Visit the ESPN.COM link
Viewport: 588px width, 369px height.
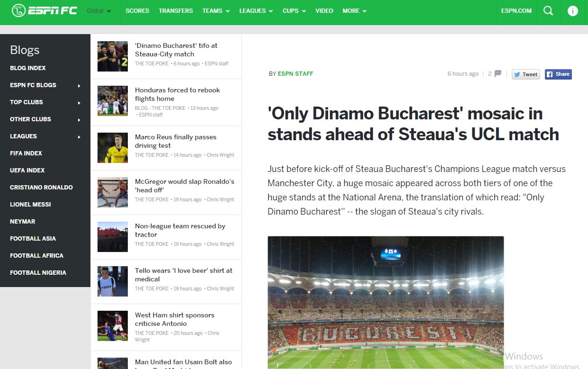[516, 11]
